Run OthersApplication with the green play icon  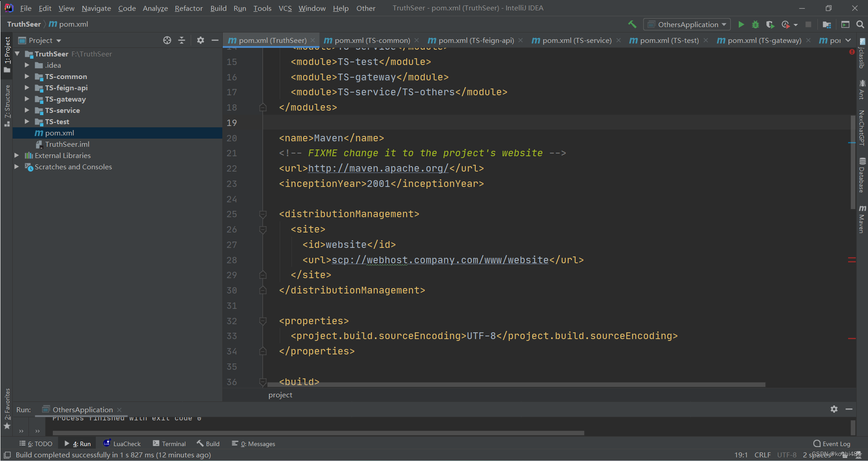tap(741, 24)
